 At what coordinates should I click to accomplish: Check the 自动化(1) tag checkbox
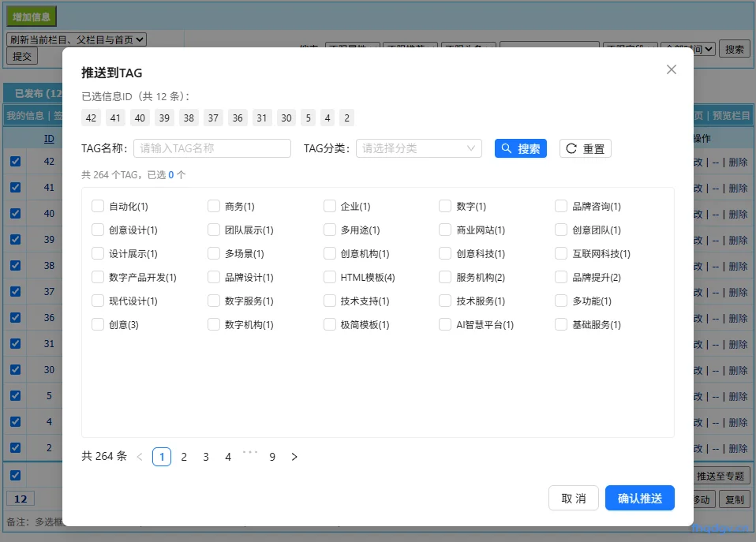(x=98, y=207)
